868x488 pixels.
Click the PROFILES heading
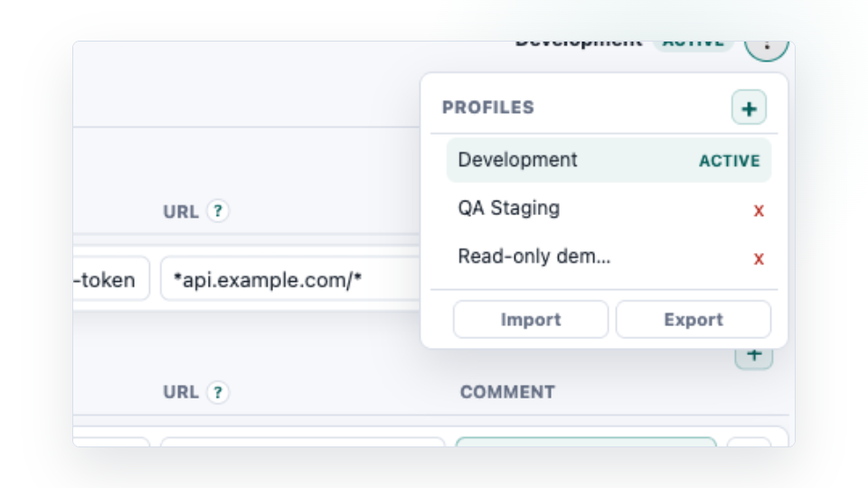coord(487,108)
